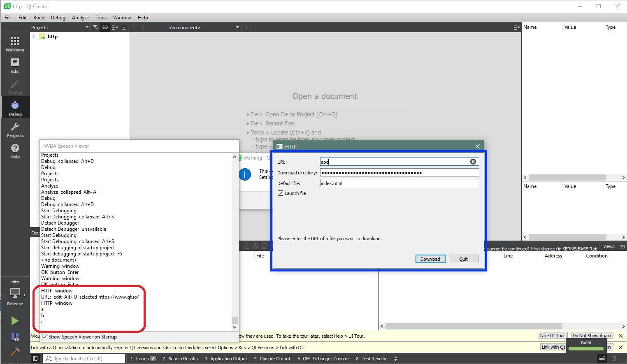Expand the http project tree node
The width and height of the screenshot is (627, 364).
(34, 37)
